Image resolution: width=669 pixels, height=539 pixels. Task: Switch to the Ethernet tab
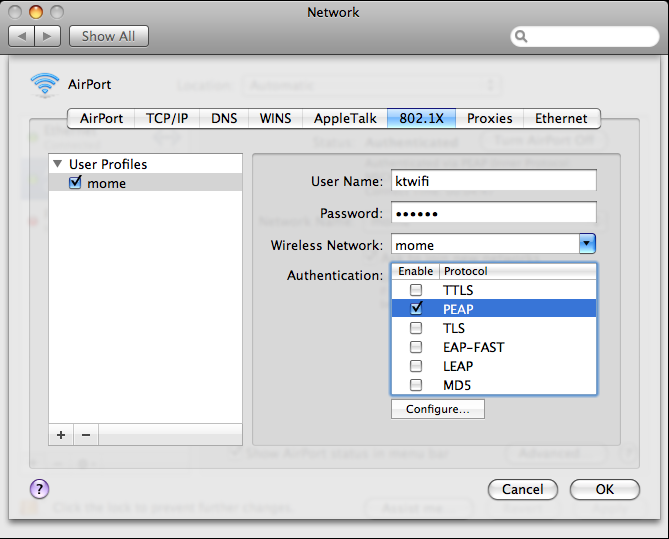coord(561,118)
